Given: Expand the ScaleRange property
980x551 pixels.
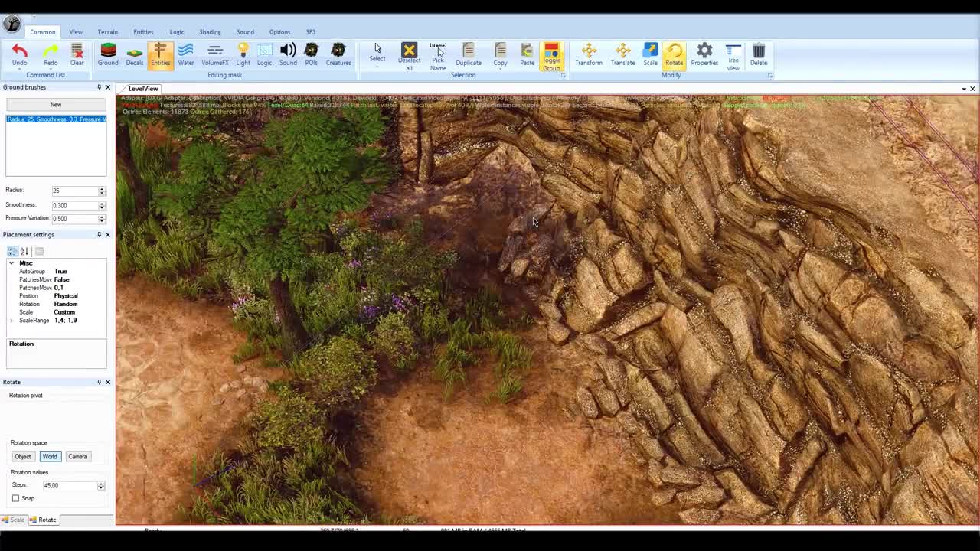Looking at the screenshot, I should (11, 321).
